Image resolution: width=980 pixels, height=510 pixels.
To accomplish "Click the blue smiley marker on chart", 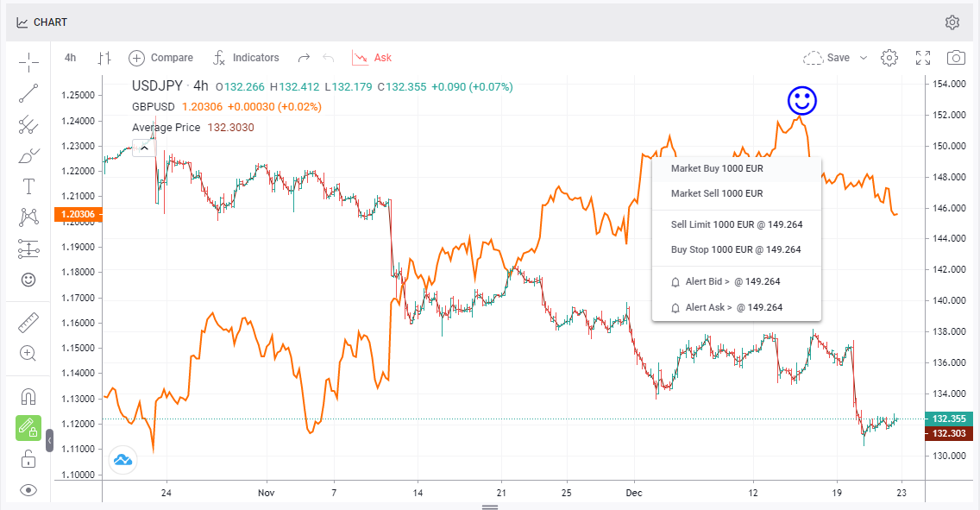I will click(x=802, y=101).
